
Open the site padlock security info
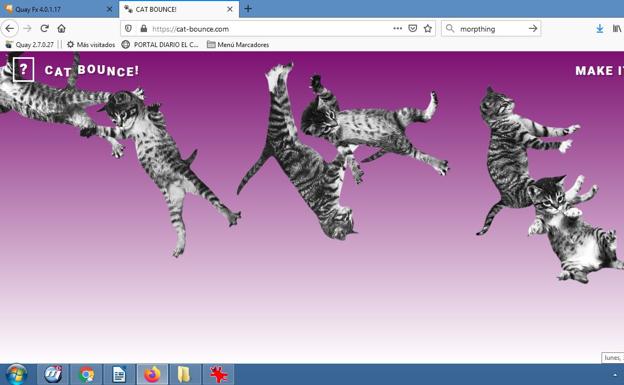point(144,29)
